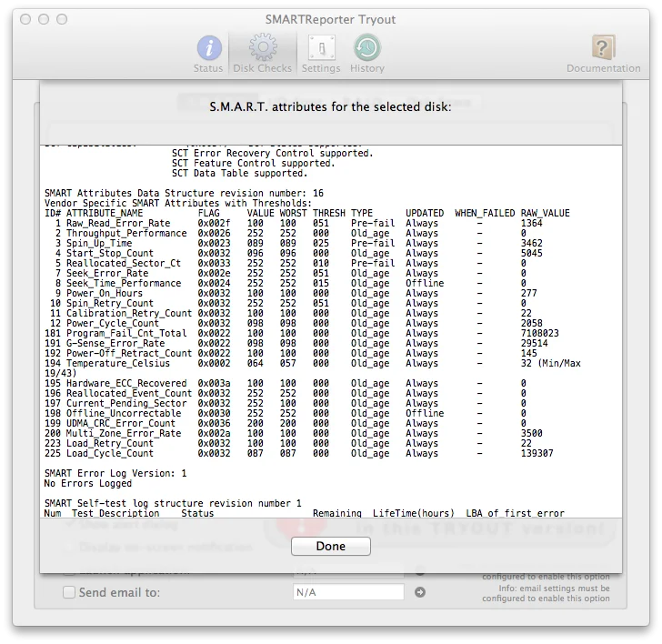This screenshot has height=644, width=662.
Task: Click the SMART Error Log Version line
Action: click(115, 473)
